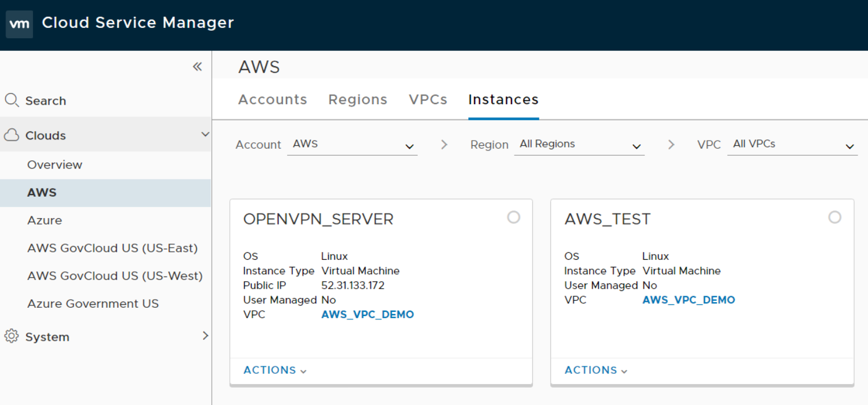Click the arrow between Account and Region
The height and width of the screenshot is (405, 868).
(x=444, y=145)
